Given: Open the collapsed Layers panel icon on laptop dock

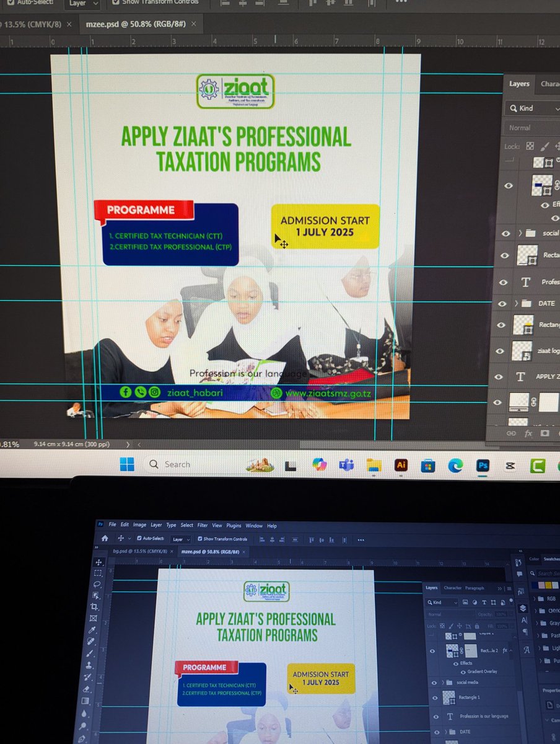Looking at the screenshot, I should point(523,608).
